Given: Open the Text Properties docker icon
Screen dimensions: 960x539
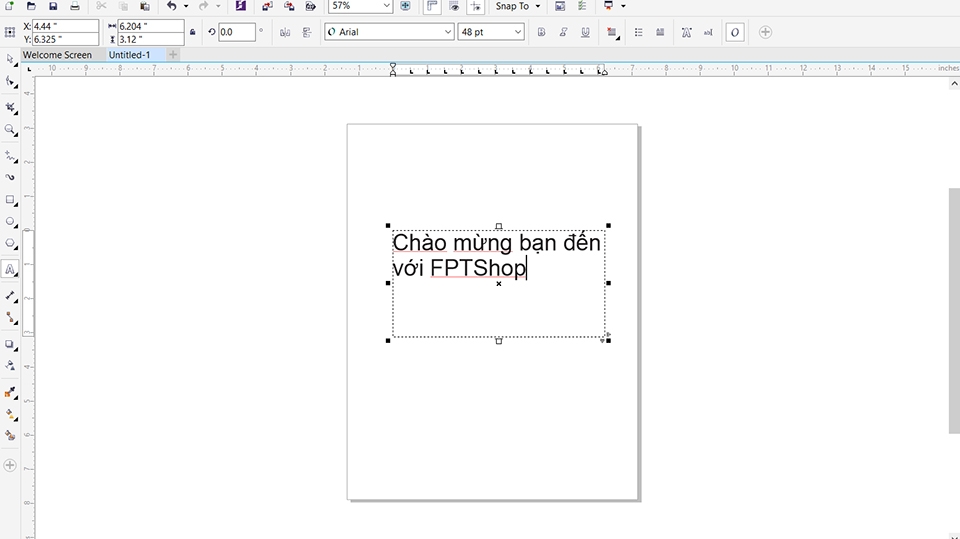Looking at the screenshot, I should (686, 32).
